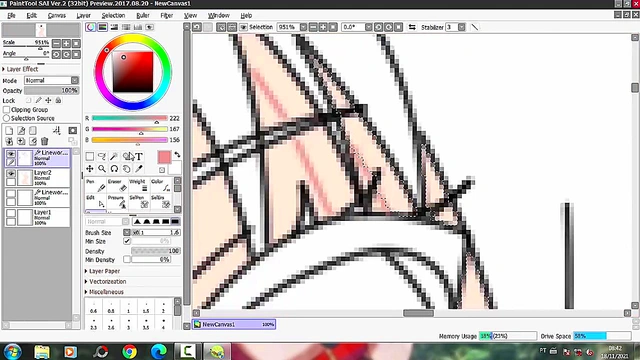Open the Selection menu
The height and width of the screenshot is (360, 640).
pyautogui.click(x=113, y=16)
